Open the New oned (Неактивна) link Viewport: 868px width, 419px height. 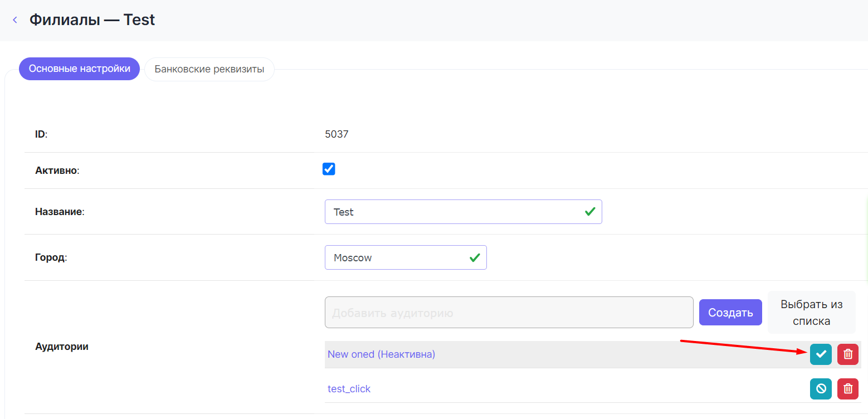tap(381, 354)
